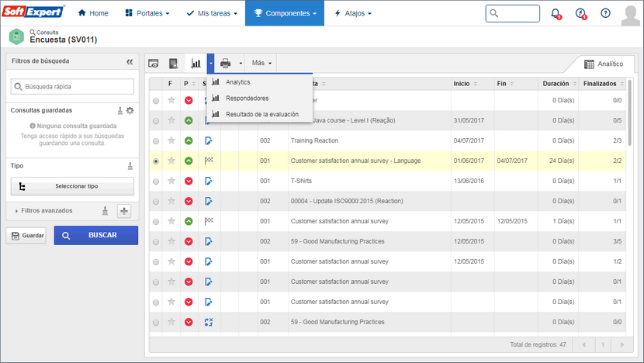The width and height of the screenshot is (644, 363).
Task: Clear saved queries with broom icon
Action: click(x=120, y=110)
